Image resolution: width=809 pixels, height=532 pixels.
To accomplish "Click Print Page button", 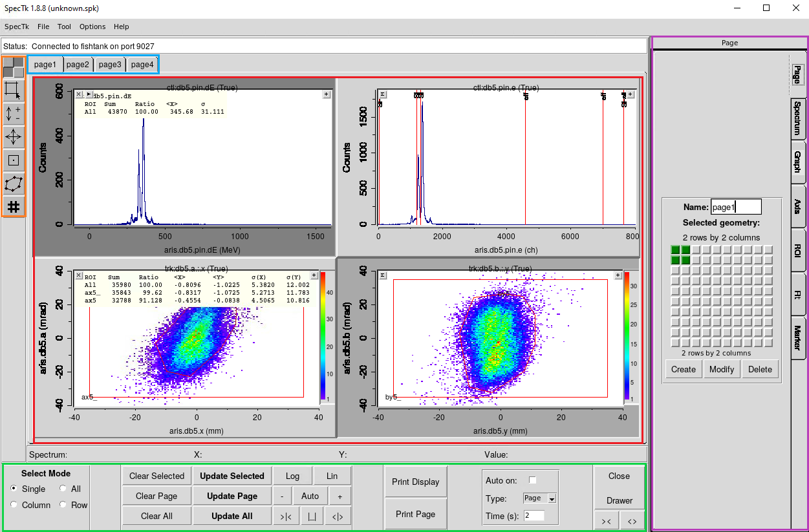I will [x=416, y=514].
